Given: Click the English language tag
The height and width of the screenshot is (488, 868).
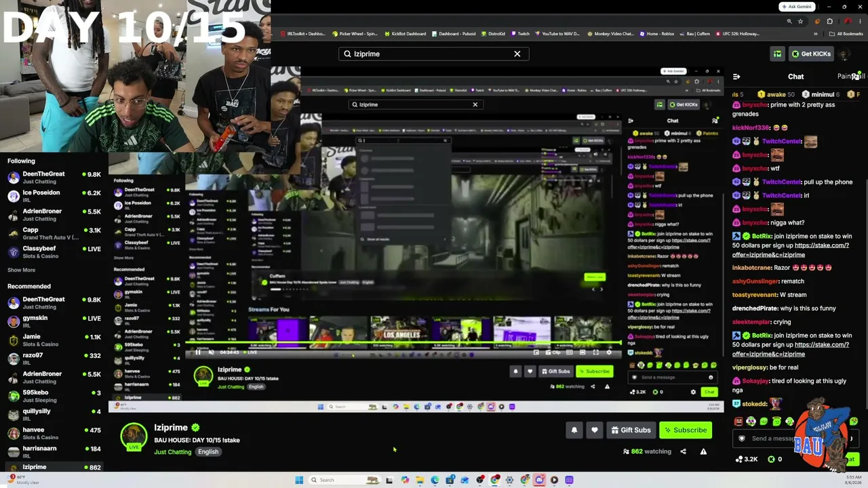Looking at the screenshot, I should click(208, 452).
